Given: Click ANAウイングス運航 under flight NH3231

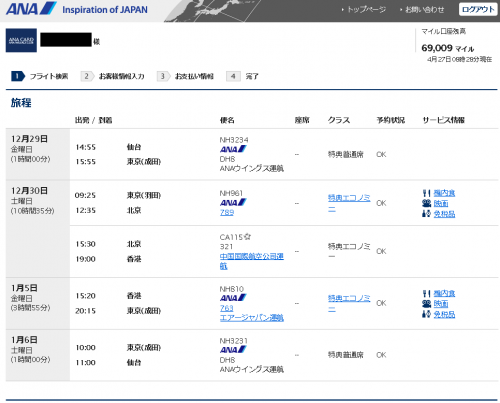Looking at the screenshot, I should point(252,369).
